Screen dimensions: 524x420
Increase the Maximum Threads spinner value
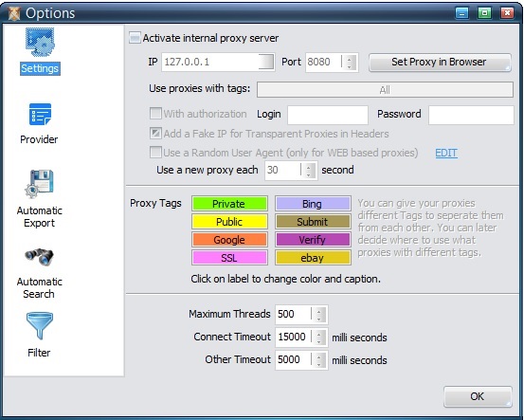tap(319, 311)
